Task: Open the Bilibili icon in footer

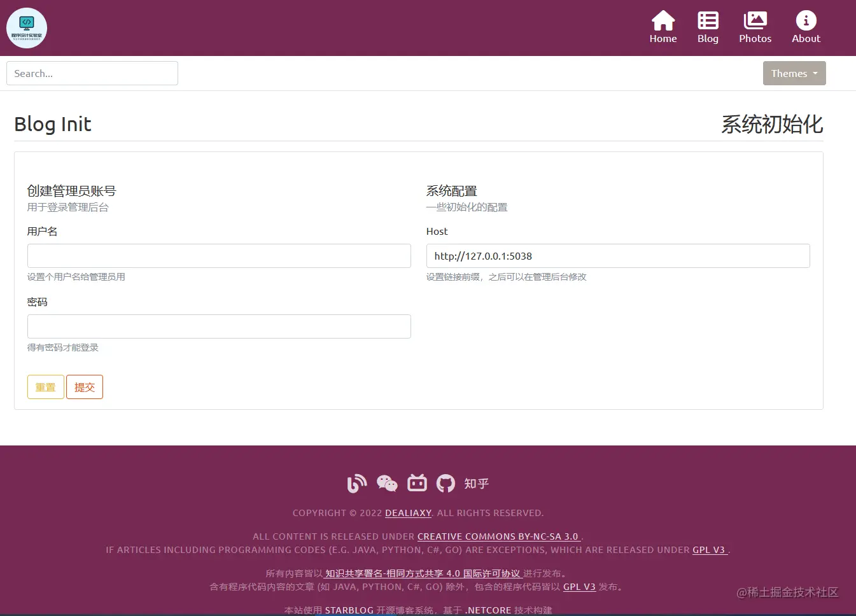Action: [417, 483]
